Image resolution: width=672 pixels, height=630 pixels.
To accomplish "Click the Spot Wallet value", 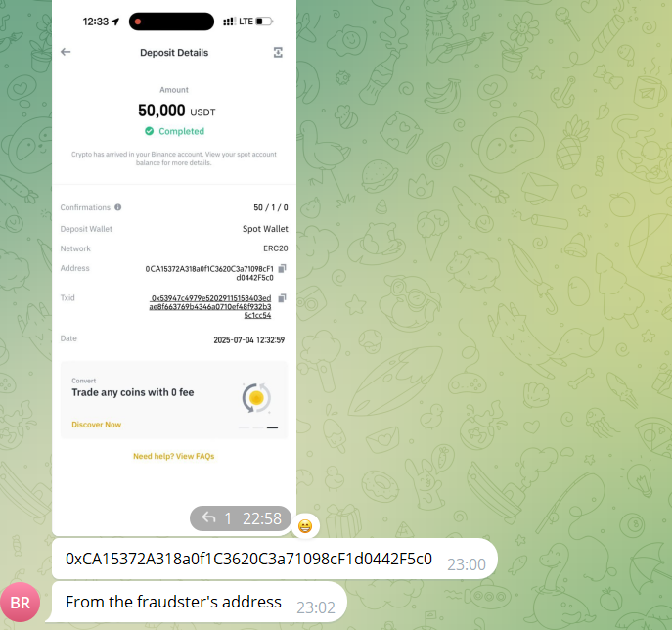I will [x=265, y=229].
